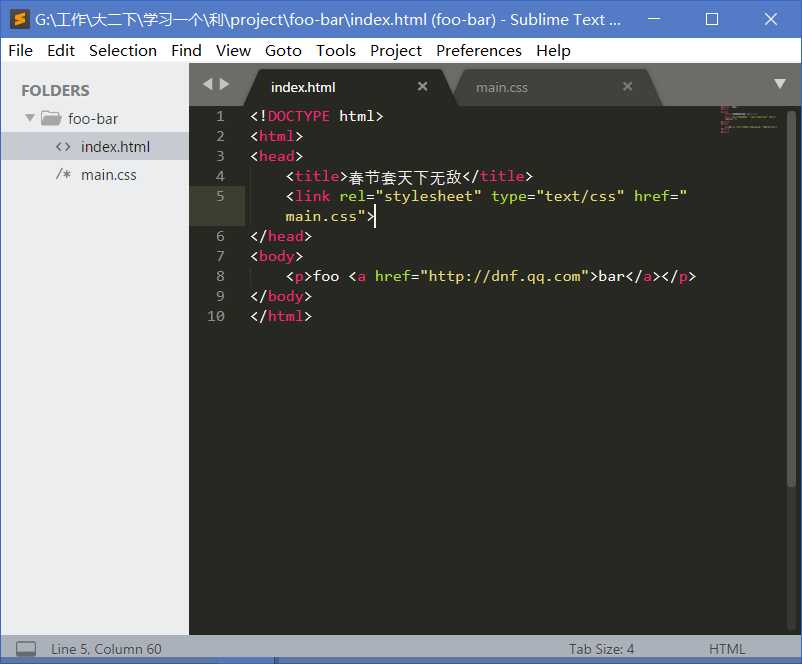802x664 pixels.
Task: Click the closing head tag on line 6
Action: point(281,236)
